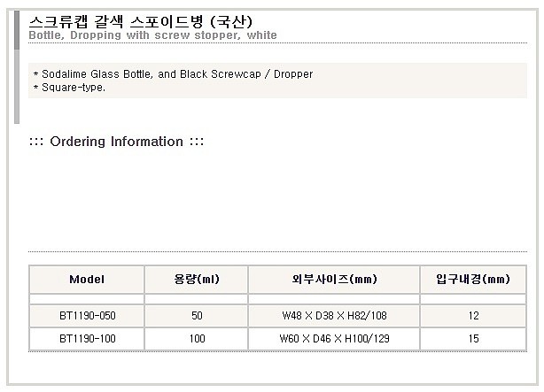Click the '용량(ml)' column header
This screenshot has height=392, width=544.
click(x=196, y=280)
